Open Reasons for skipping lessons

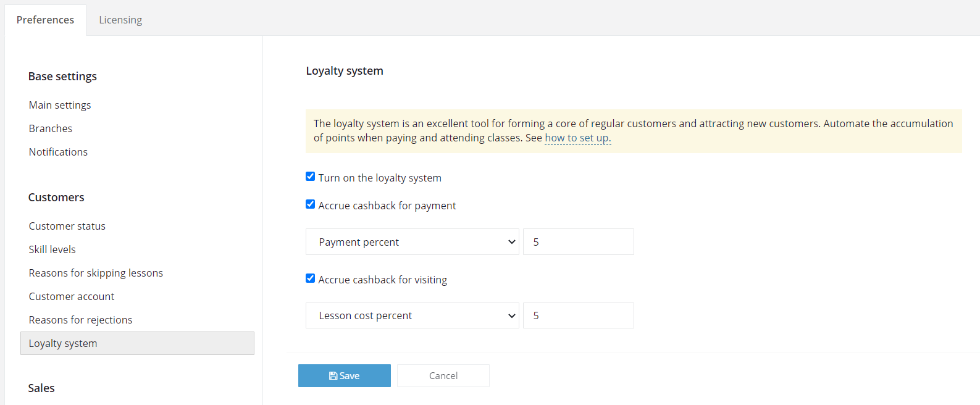pos(96,273)
